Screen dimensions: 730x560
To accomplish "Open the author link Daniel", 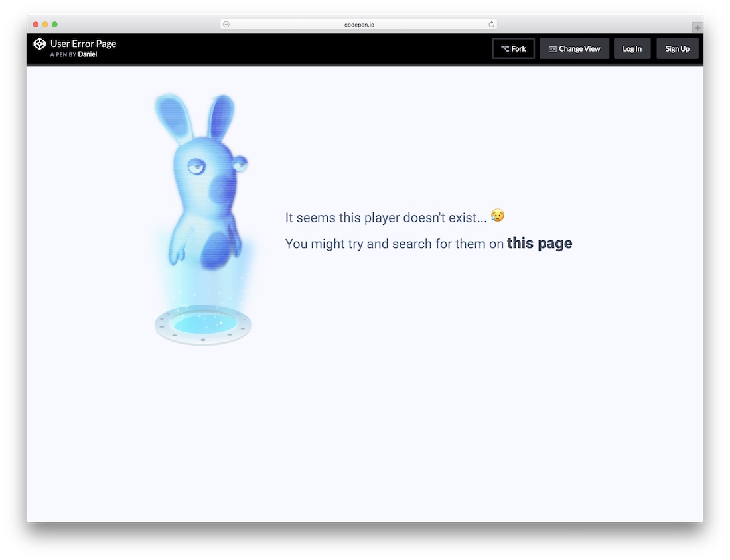I will click(x=88, y=54).
